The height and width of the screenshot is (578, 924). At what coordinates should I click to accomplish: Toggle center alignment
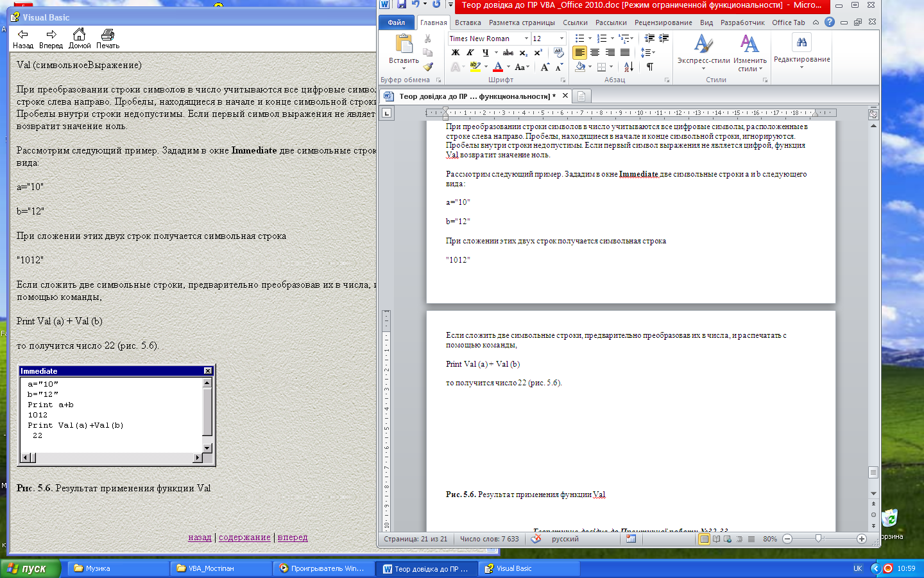595,53
